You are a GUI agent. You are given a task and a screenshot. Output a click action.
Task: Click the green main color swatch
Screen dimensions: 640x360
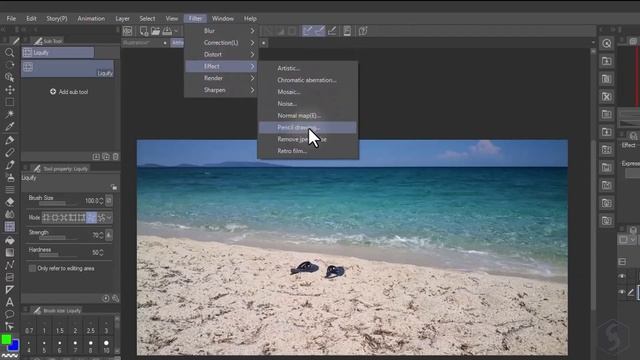tap(6, 340)
